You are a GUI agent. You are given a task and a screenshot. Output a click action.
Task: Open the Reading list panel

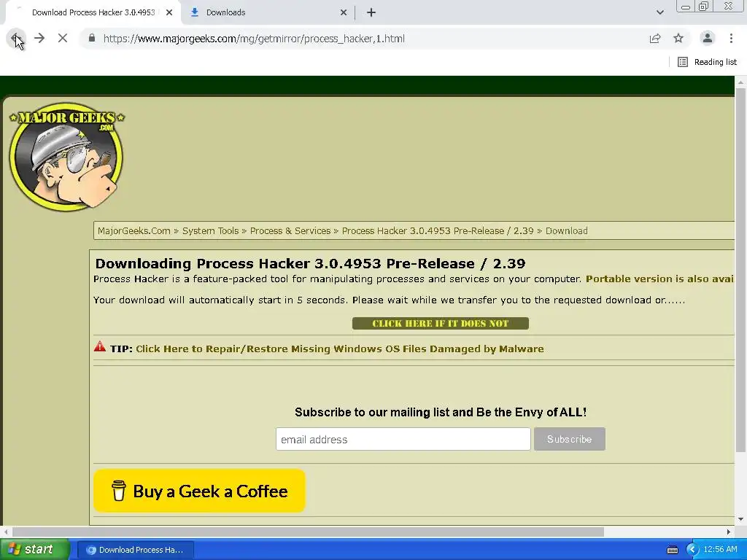click(x=707, y=62)
